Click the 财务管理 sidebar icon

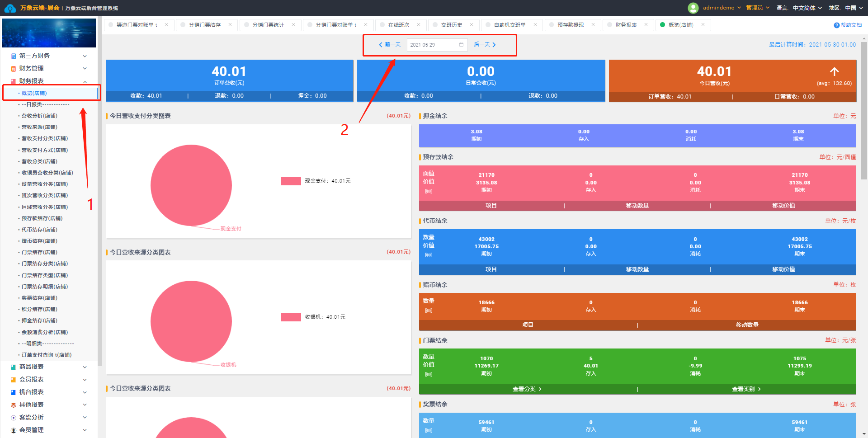pos(14,69)
